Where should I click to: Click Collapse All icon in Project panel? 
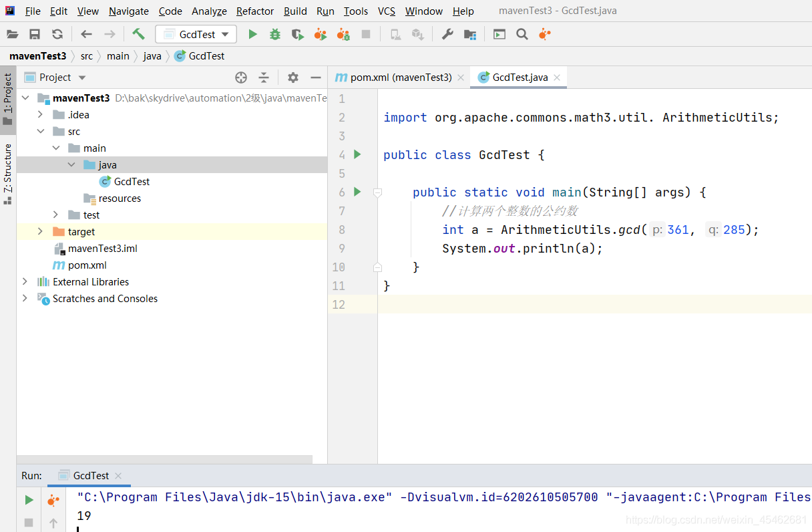[264, 78]
